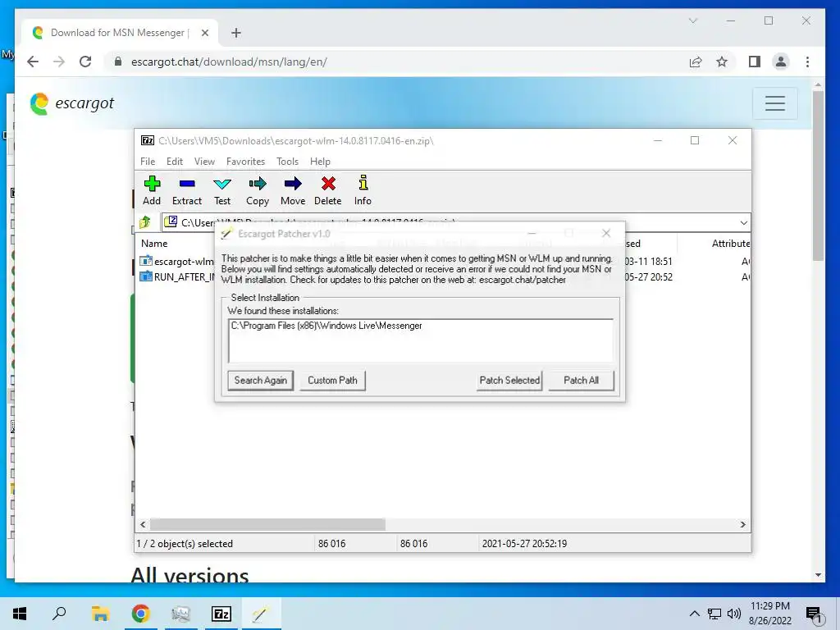Choose the Move arrow icon in 7-Zip
Viewport: 840px width, 630px height.
tap(293, 190)
